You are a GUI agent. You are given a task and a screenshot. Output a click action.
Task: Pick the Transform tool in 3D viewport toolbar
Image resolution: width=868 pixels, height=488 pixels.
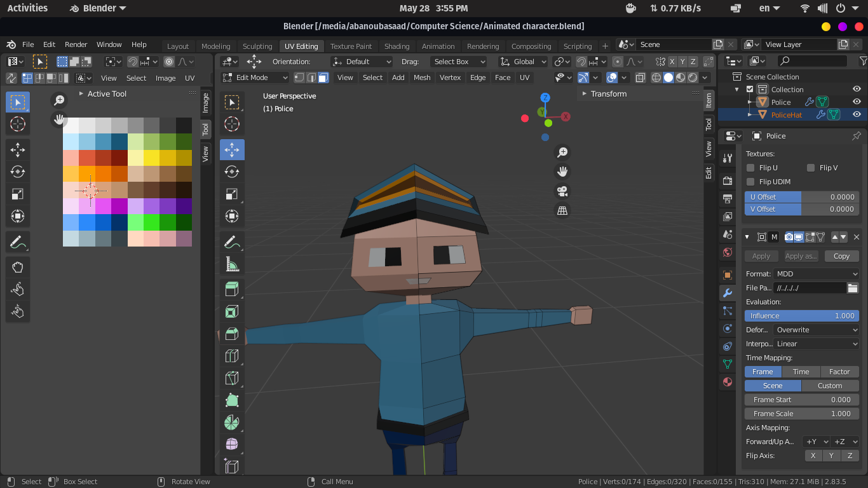click(232, 216)
